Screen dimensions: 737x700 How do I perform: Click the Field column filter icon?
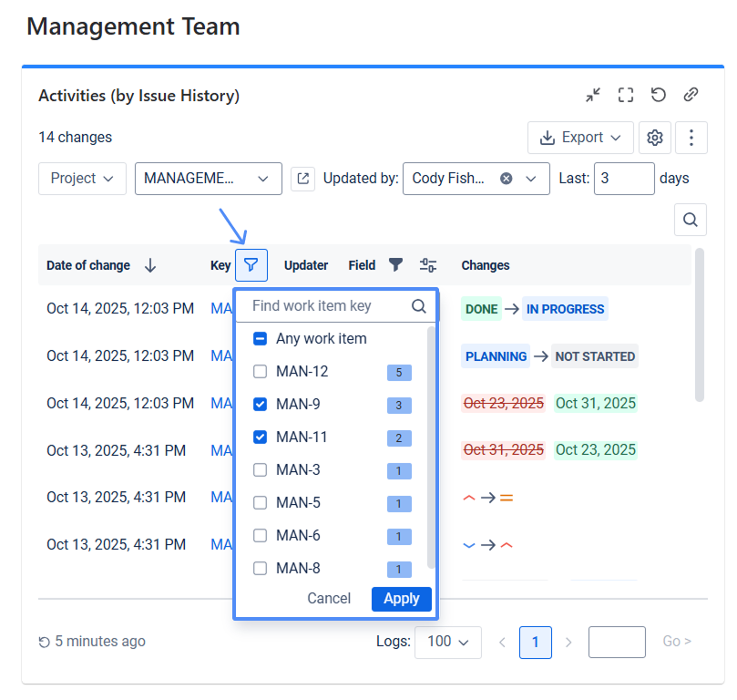click(395, 265)
